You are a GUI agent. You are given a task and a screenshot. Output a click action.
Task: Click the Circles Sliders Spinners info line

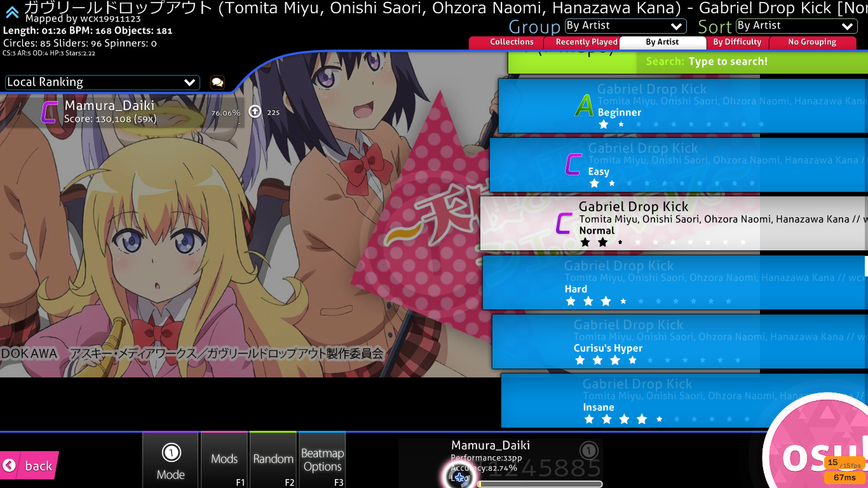[x=79, y=43]
